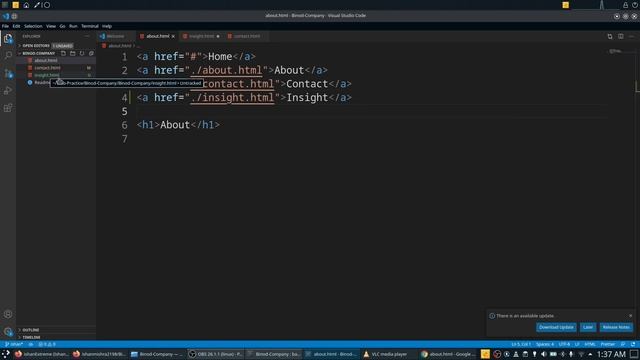
Task: Open the Help menu
Action: click(x=107, y=26)
